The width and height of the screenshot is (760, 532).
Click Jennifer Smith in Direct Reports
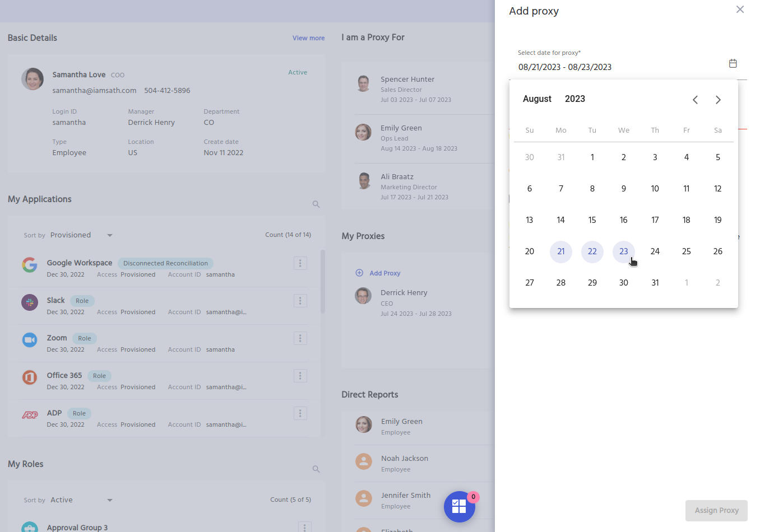tap(406, 495)
